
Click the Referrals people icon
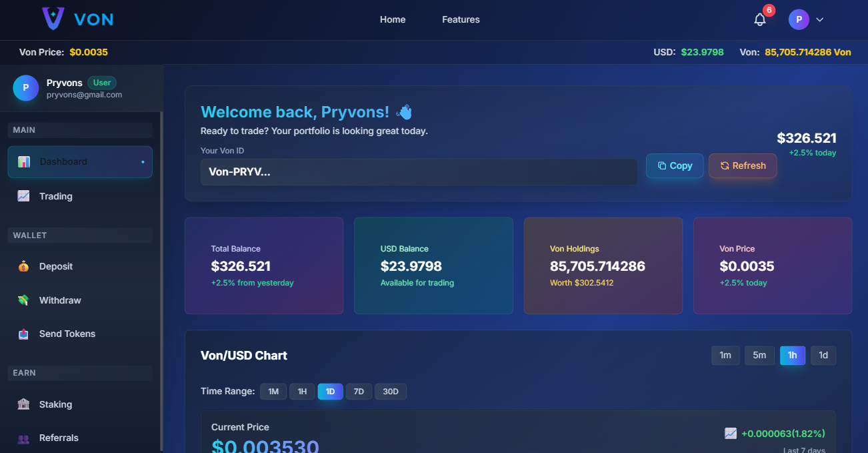point(23,438)
